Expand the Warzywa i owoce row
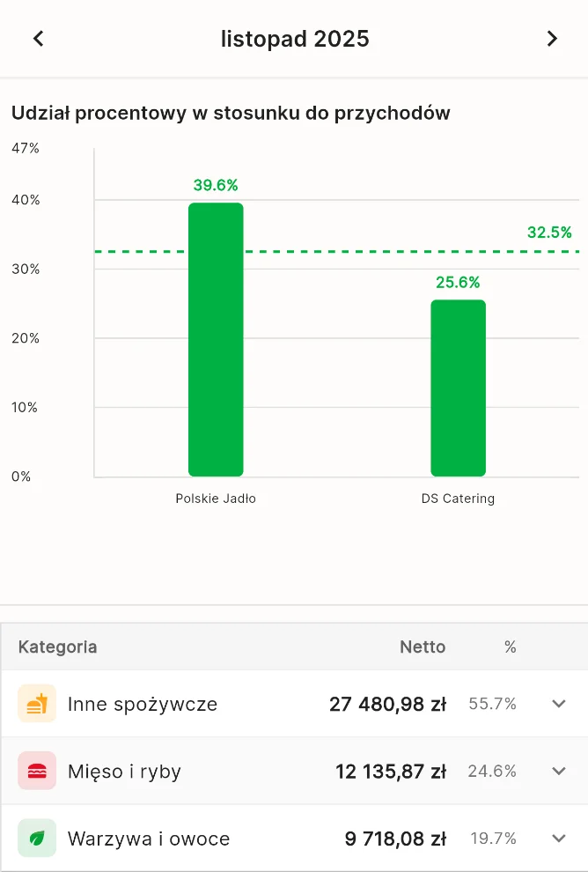This screenshot has height=872, width=588. (x=558, y=839)
